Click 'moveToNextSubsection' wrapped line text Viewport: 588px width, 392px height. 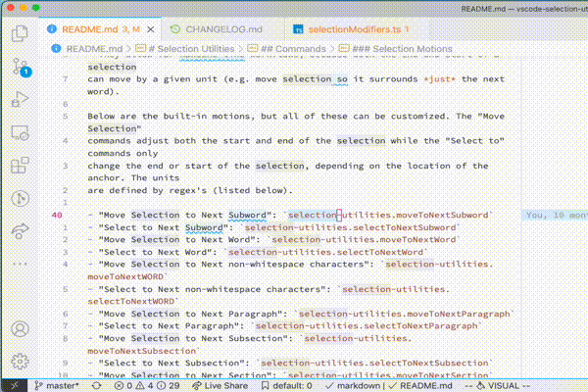coord(142,351)
